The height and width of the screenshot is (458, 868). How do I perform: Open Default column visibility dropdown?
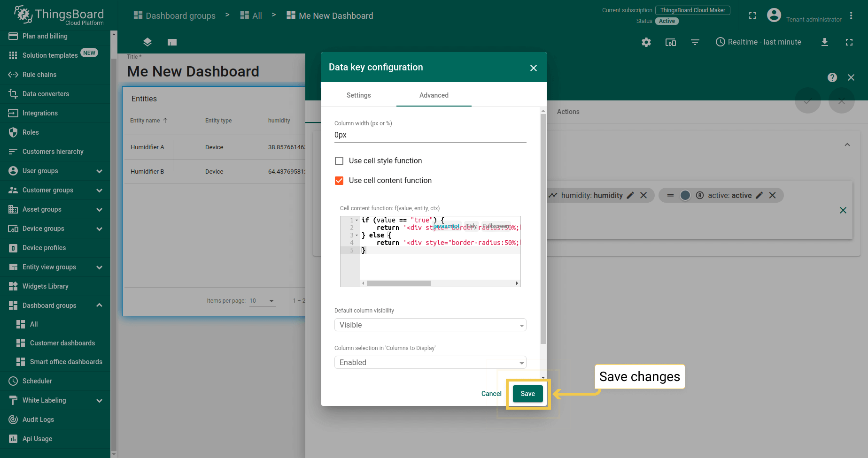click(x=430, y=325)
